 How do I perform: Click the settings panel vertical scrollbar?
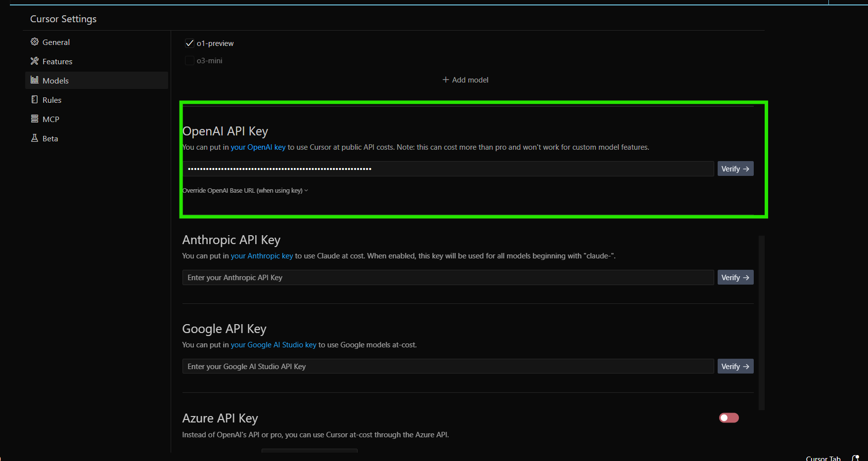[762, 321]
